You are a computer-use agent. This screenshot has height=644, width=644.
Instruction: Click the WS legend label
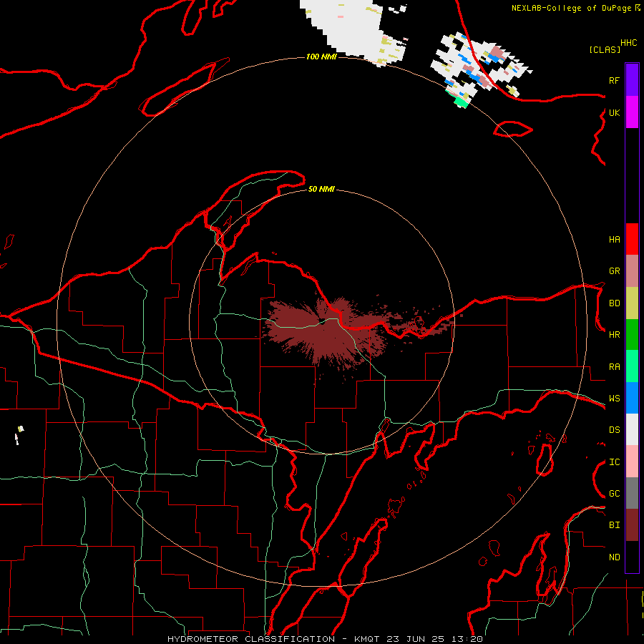point(614,399)
